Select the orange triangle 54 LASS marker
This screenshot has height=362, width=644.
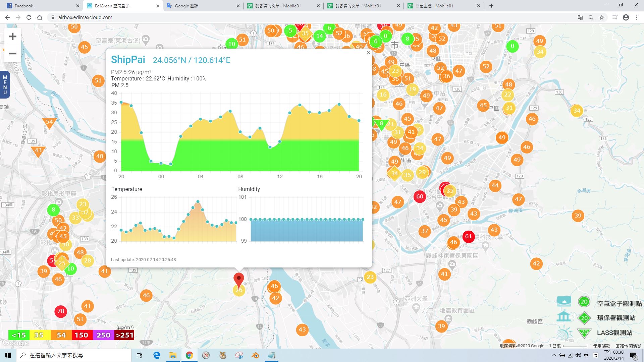coord(49,123)
